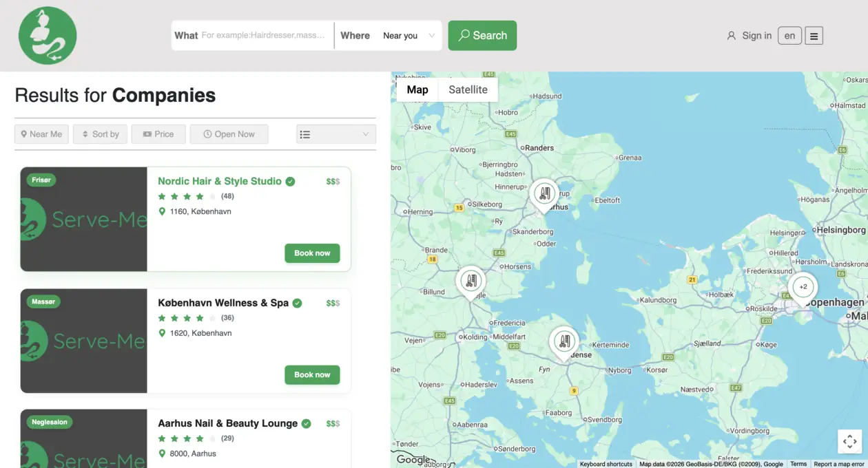Click the Massør category tag

click(x=43, y=301)
